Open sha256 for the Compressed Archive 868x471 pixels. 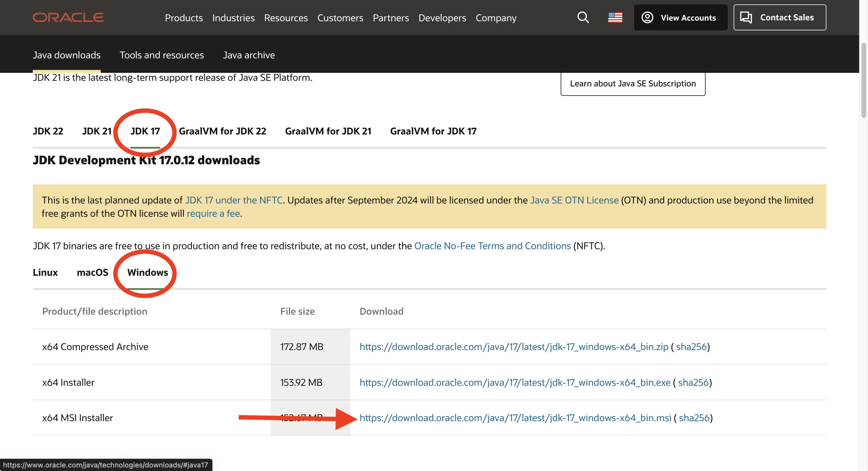pos(691,347)
